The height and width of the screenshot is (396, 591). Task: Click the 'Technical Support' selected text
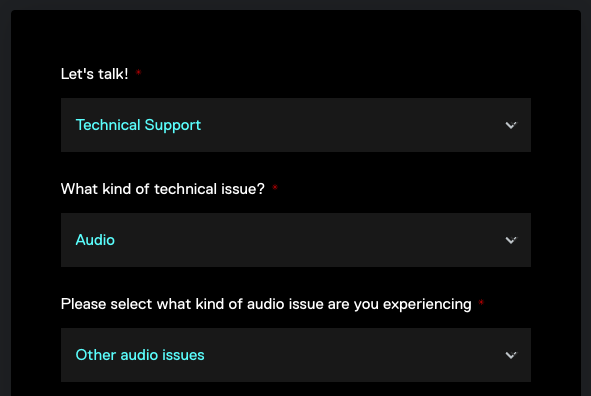[138, 125]
